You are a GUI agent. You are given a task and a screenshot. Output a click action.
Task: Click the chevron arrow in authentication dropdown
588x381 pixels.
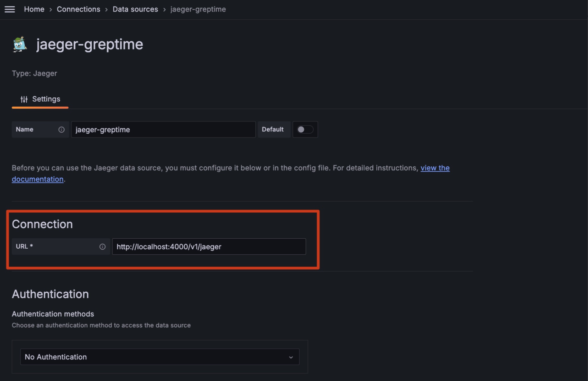click(291, 357)
